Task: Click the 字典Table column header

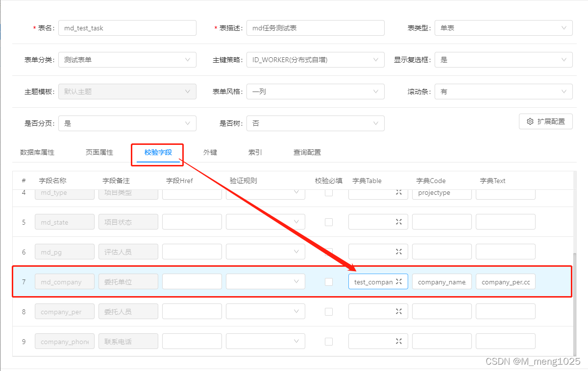Action: pyautogui.click(x=367, y=181)
